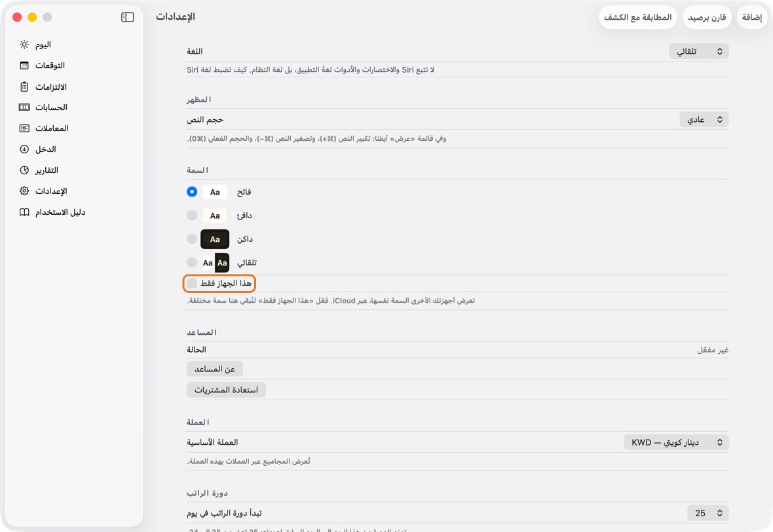Click the غير مفعّل status text
Viewport: 773px width, 532px height.
click(x=712, y=350)
